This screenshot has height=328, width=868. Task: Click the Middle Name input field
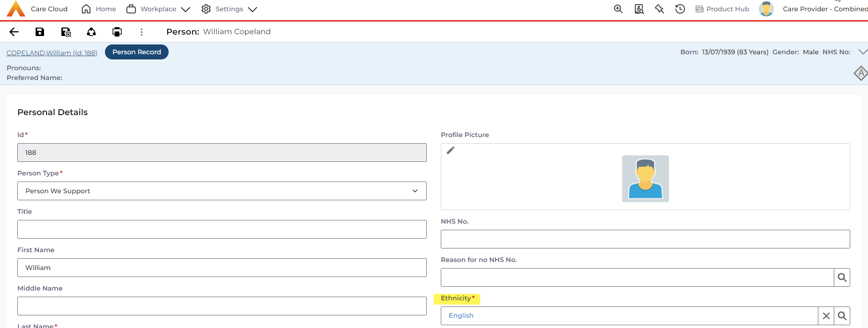point(222,306)
